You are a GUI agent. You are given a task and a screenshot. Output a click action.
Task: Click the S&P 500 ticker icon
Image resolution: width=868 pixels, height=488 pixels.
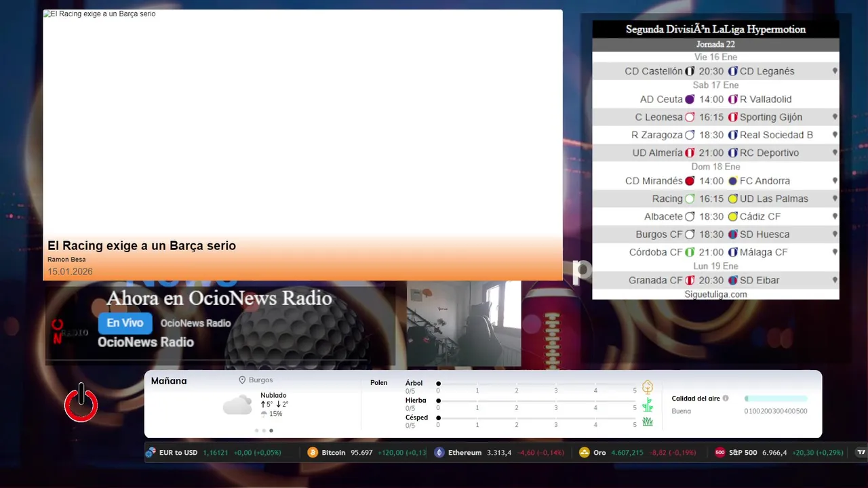click(720, 453)
